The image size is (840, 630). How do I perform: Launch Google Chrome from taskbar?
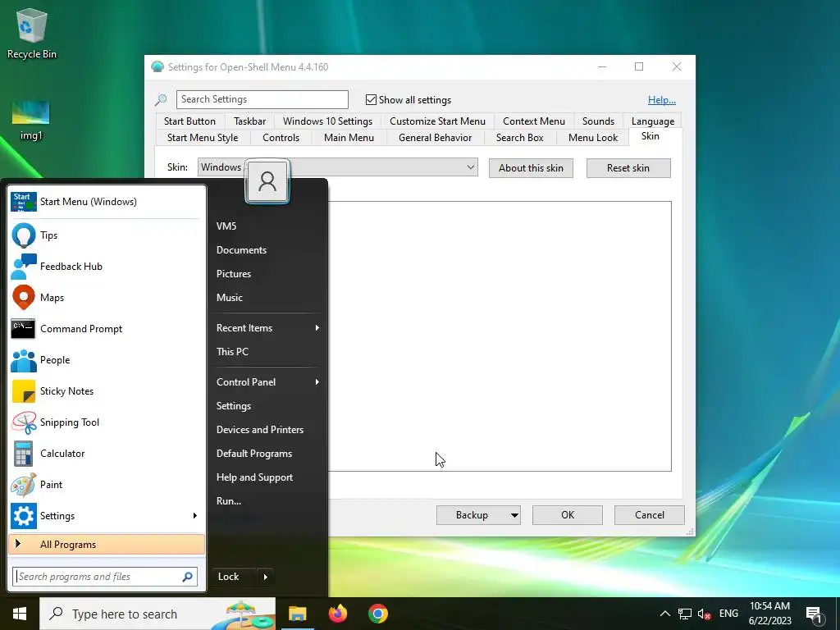coord(378,614)
